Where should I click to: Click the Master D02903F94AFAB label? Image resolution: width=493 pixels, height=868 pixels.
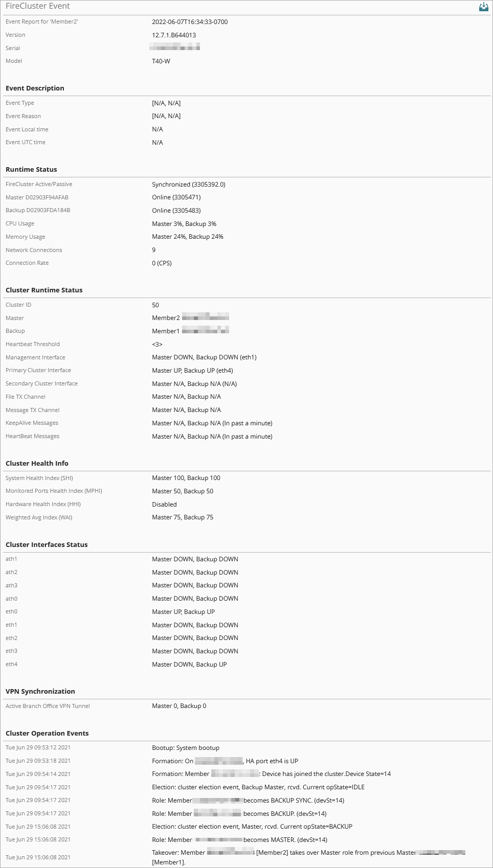37,197
